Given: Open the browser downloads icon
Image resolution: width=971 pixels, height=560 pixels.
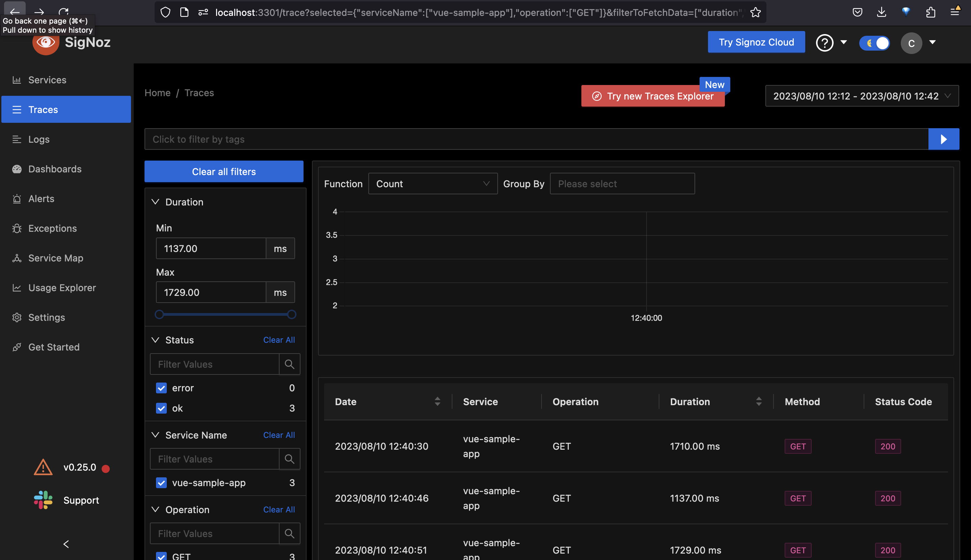Looking at the screenshot, I should tap(881, 12).
